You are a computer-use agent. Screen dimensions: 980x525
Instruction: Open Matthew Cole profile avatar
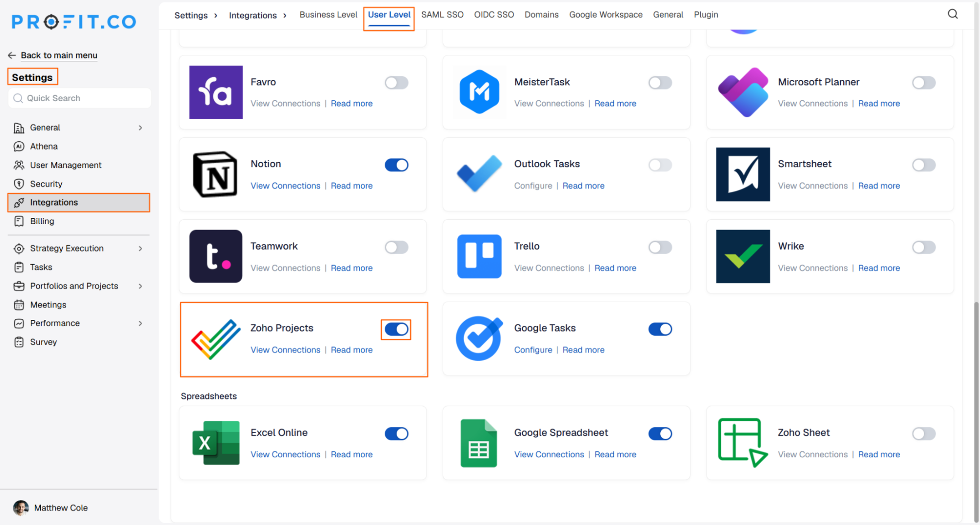(x=21, y=508)
